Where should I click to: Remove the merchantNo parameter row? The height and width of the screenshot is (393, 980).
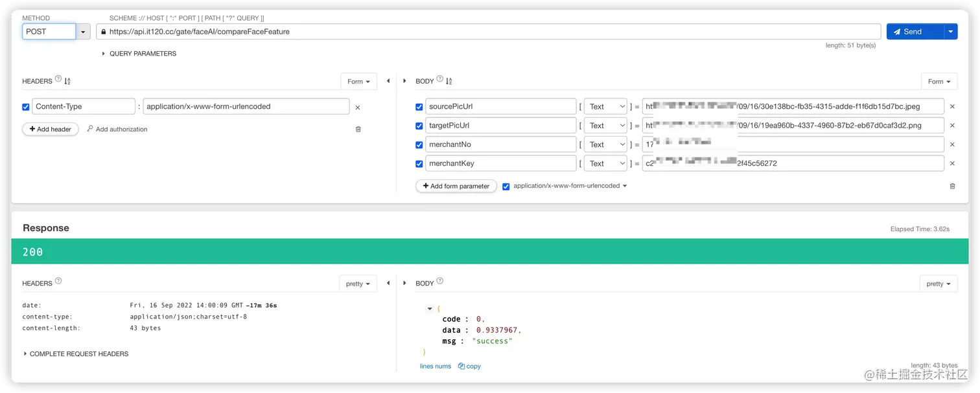(952, 144)
